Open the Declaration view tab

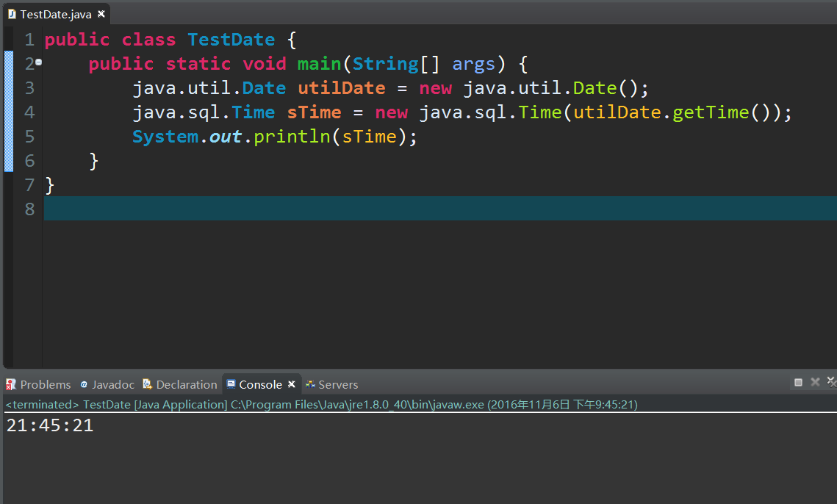(180, 384)
